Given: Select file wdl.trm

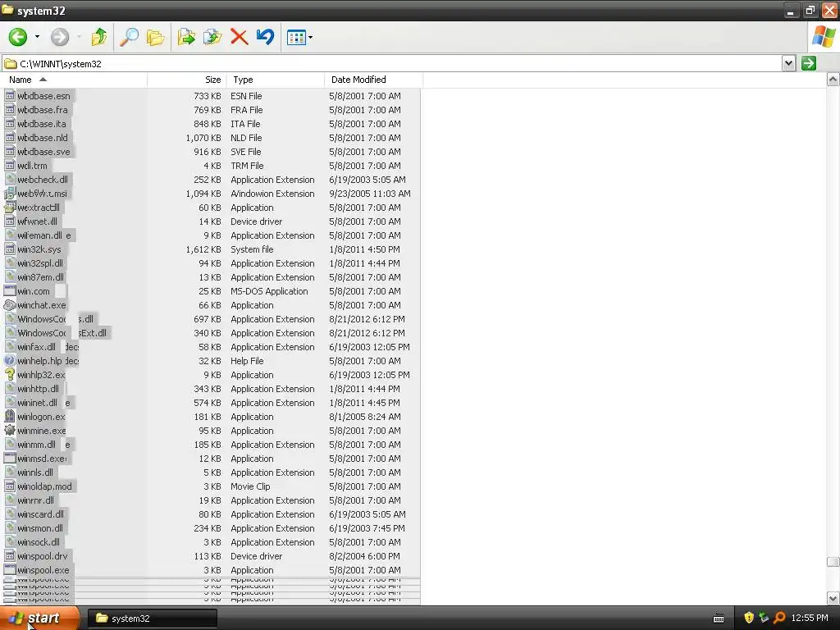Looking at the screenshot, I should click(32, 166).
